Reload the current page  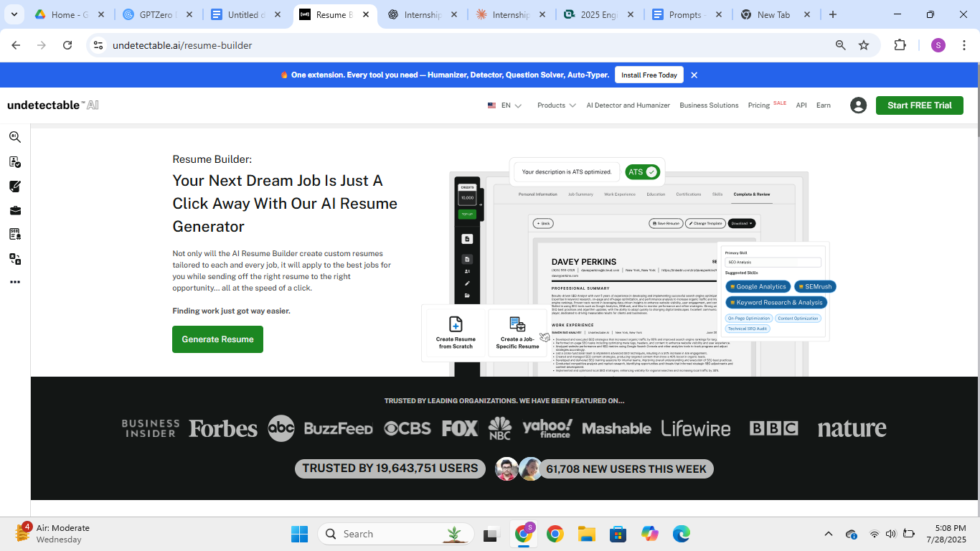67,45
